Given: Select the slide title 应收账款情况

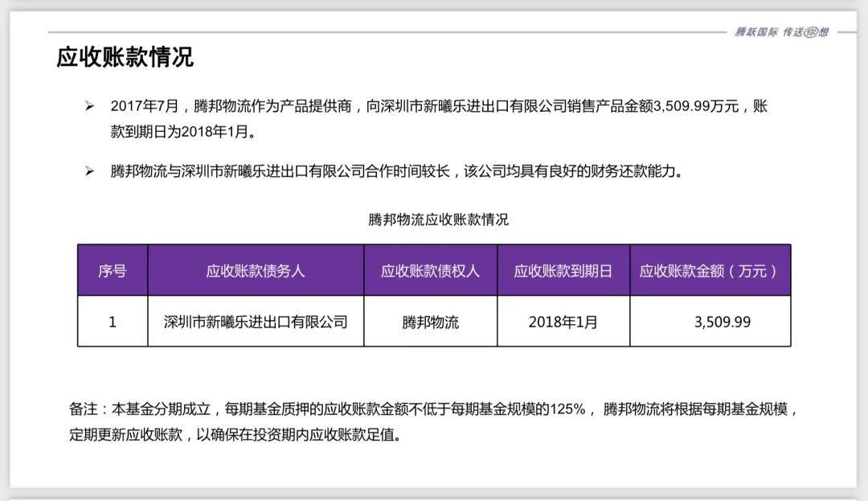Looking at the screenshot, I should 125,57.
